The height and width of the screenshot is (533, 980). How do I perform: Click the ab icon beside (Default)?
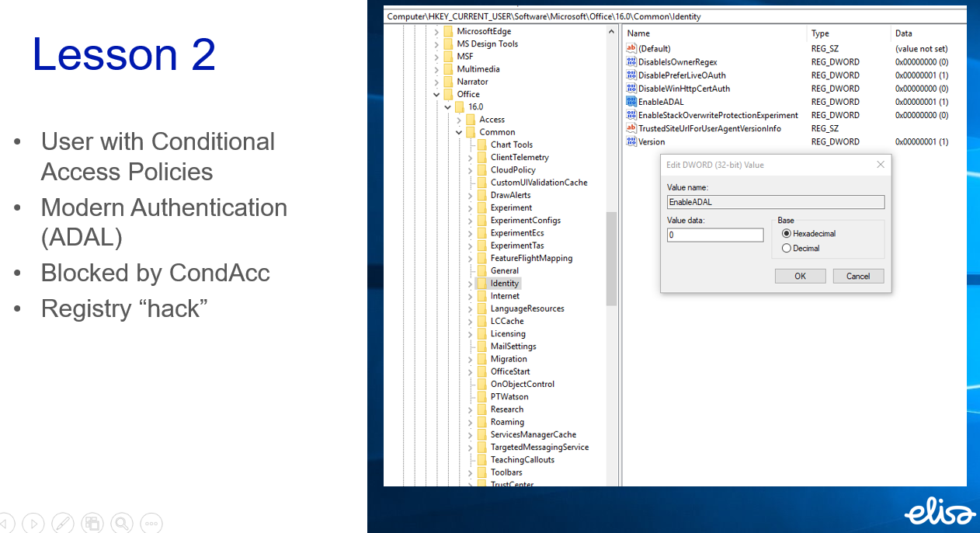pos(631,48)
